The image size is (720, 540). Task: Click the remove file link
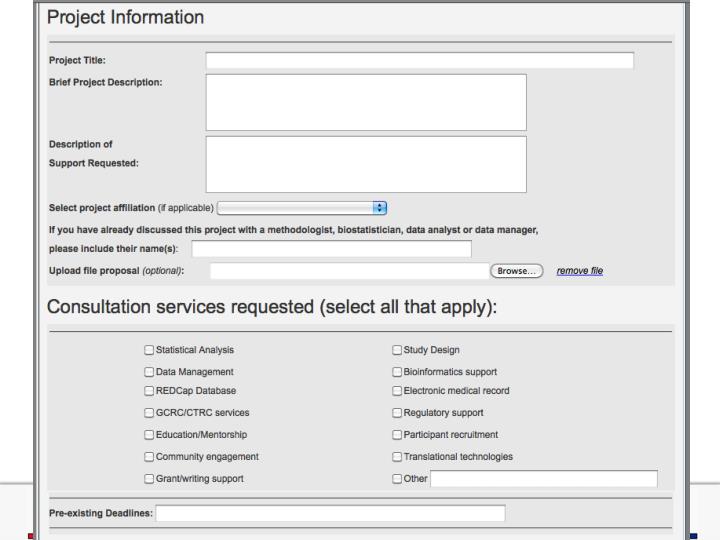[579, 271]
